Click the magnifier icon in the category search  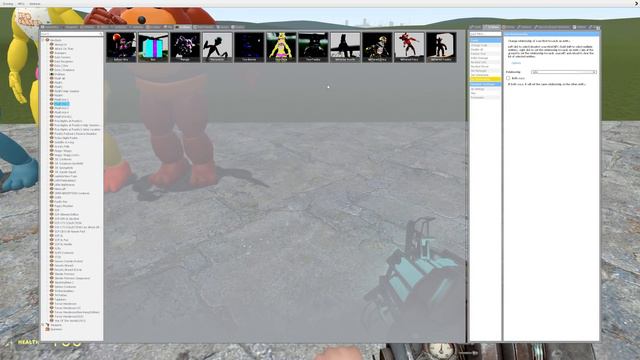[x=101, y=34]
